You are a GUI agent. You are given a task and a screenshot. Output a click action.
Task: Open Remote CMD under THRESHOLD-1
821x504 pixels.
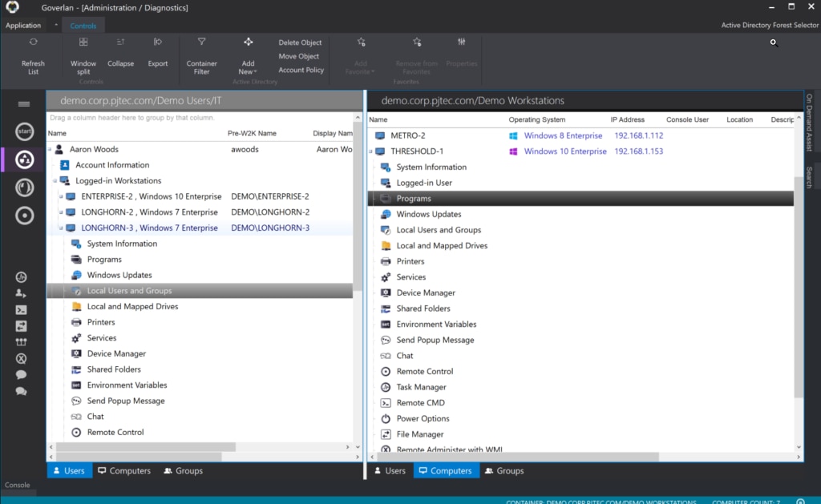coord(420,402)
